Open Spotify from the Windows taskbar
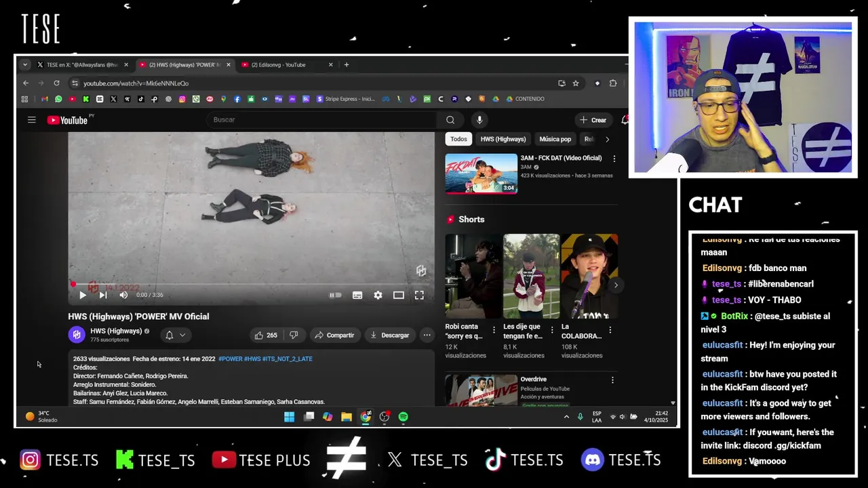Screen dimensions: 868x488 pos(403,417)
